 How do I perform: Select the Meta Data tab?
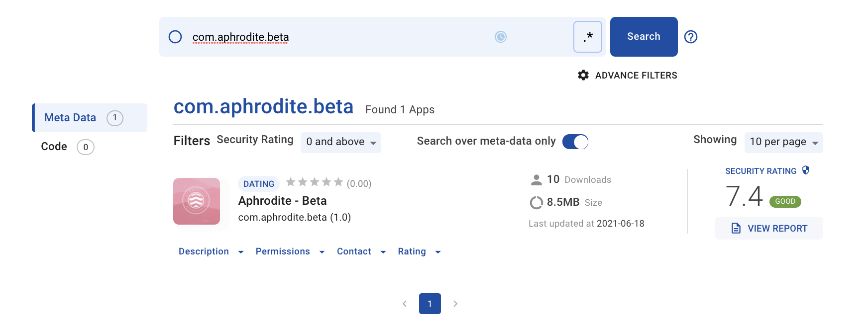tap(90, 118)
